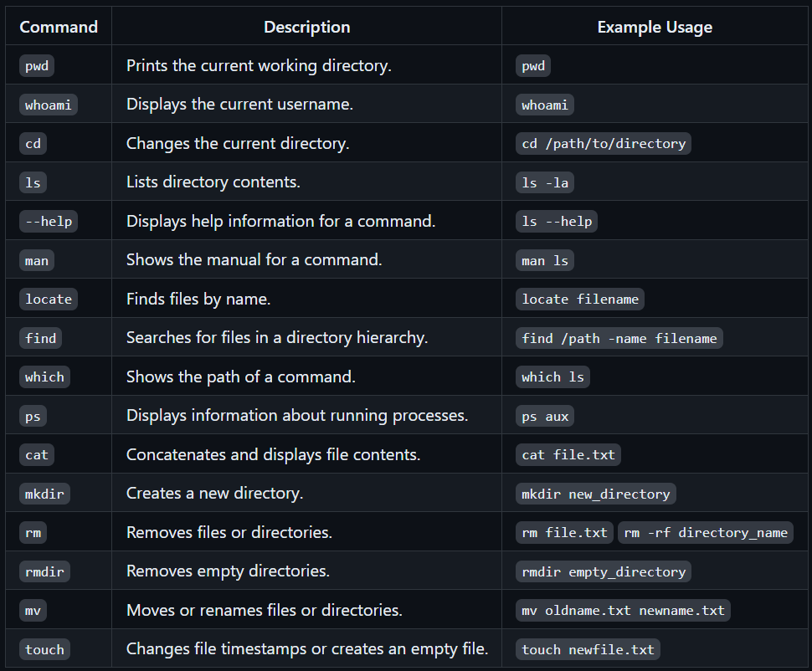
Task: Click 'find /path -name filename' example
Action: [x=619, y=338]
